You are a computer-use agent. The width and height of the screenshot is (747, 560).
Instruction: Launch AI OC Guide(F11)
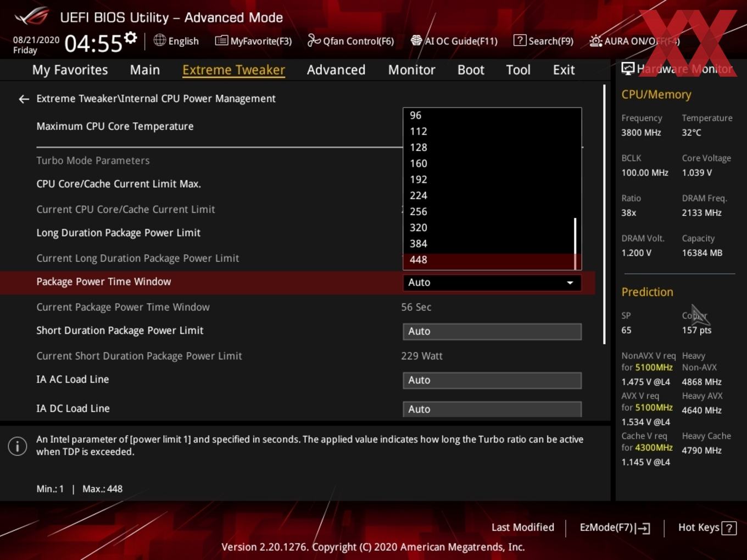pos(454,41)
